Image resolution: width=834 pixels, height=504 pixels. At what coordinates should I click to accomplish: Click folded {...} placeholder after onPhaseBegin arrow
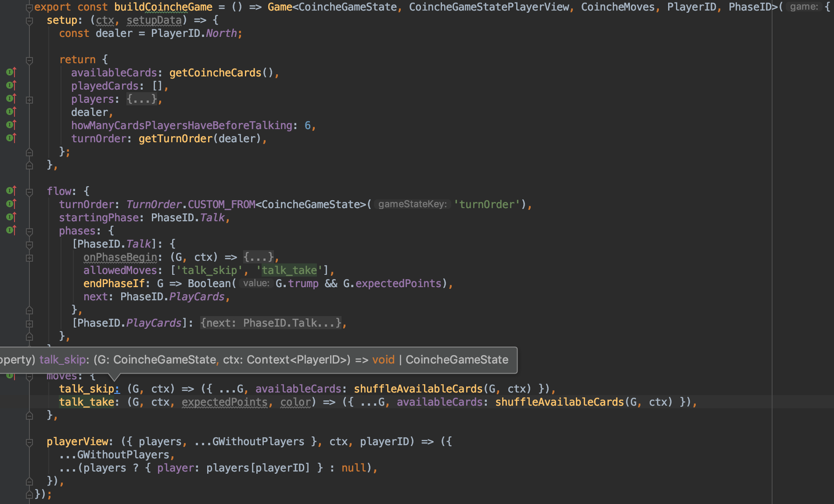coord(259,257)
